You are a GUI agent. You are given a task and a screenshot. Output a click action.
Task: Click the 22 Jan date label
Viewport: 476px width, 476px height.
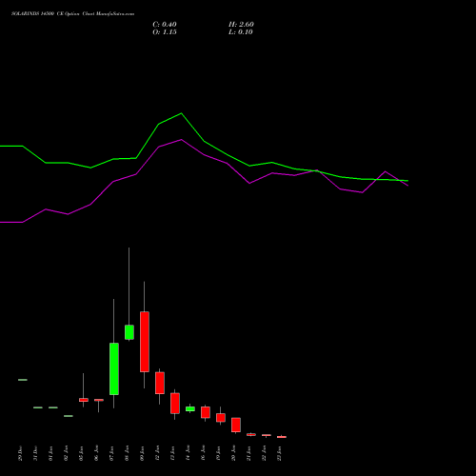click(265, 453)
